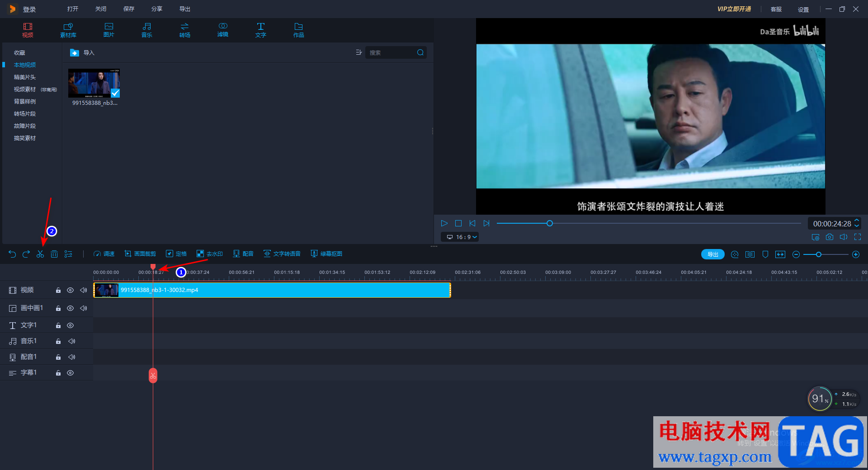
Task: Toggle visibility of 画中画1 track
Action: (70, 308)
